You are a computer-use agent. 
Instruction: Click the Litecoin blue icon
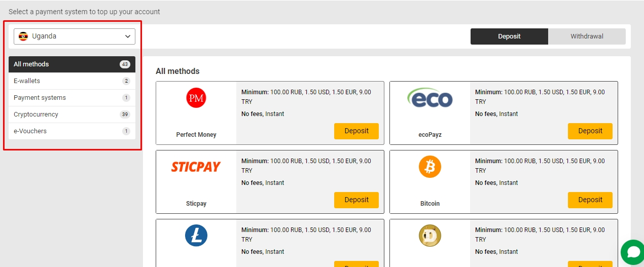[196, 236]
